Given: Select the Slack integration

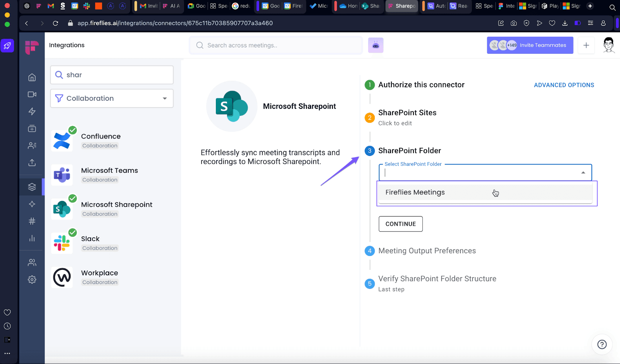Looking at the screenshot, I should (90, 243).
